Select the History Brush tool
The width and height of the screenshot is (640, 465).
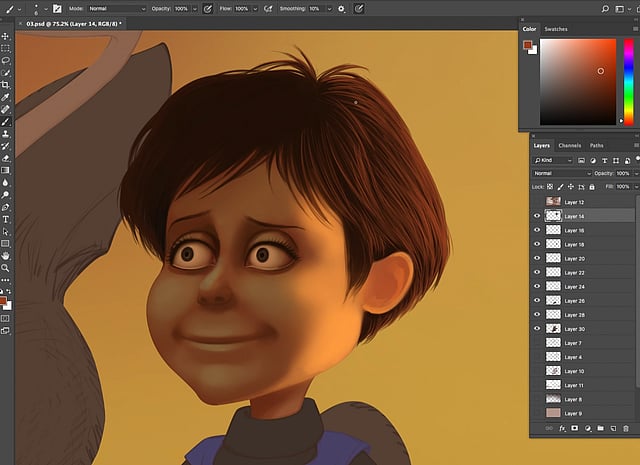[5, 146]
